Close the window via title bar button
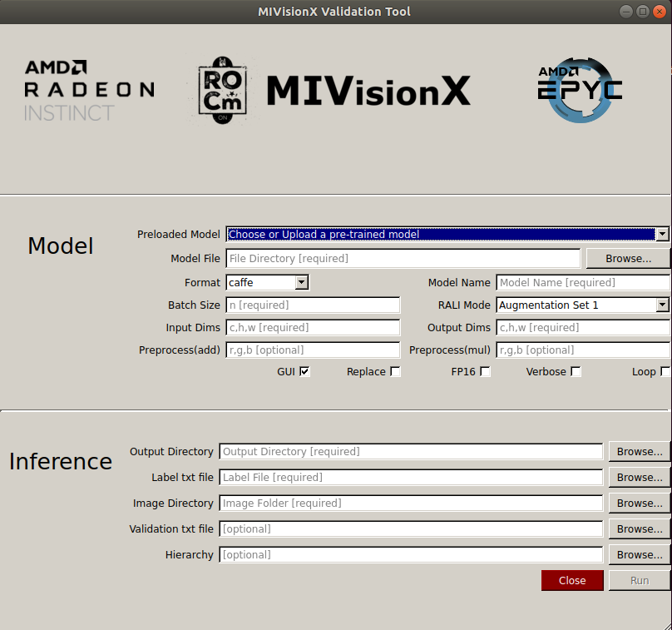 tap(660, 12)
